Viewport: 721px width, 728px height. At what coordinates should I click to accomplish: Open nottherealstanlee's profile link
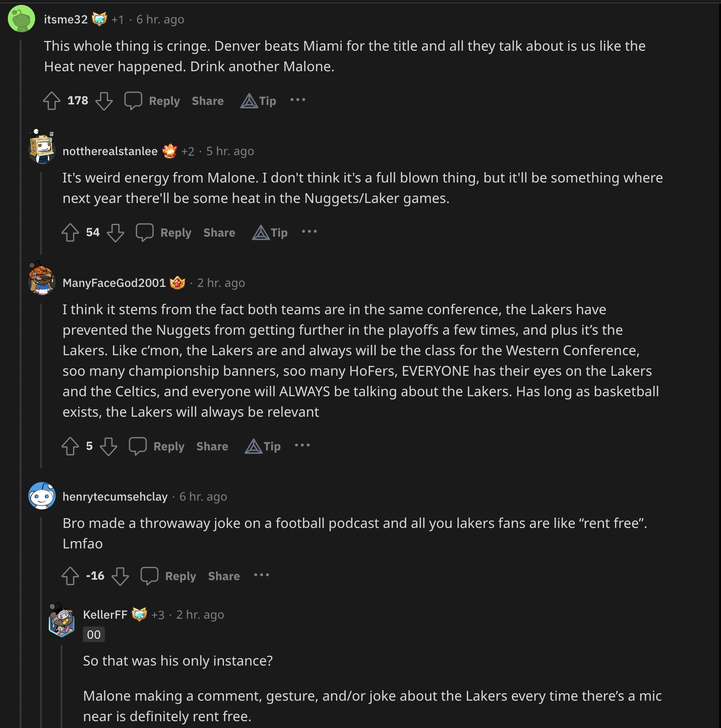tap(110, 151)
